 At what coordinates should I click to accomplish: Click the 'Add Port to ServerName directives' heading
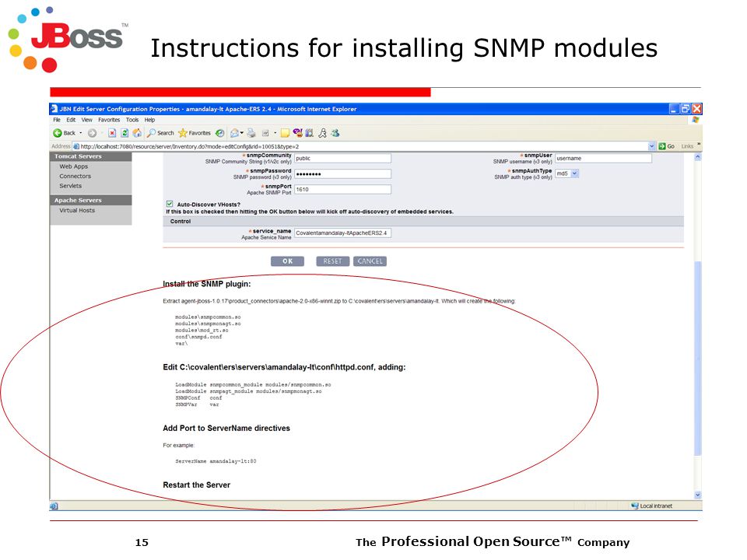click(226, 428)
